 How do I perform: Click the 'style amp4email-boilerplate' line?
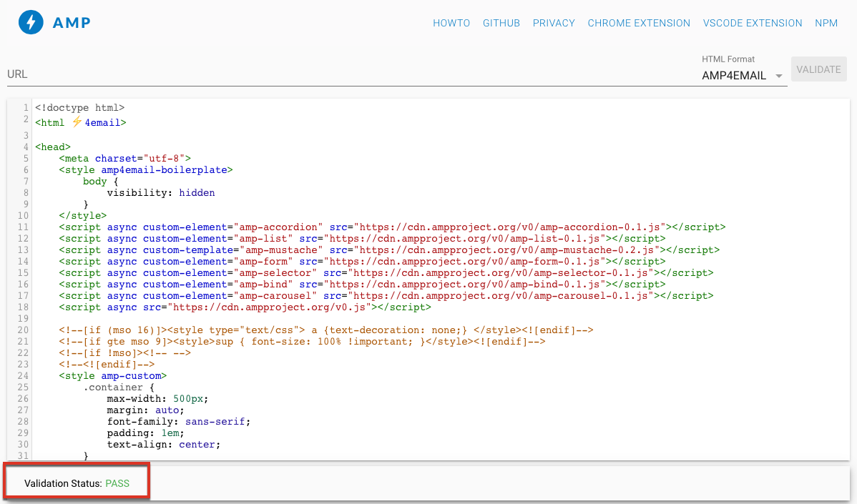pos(146,170)
